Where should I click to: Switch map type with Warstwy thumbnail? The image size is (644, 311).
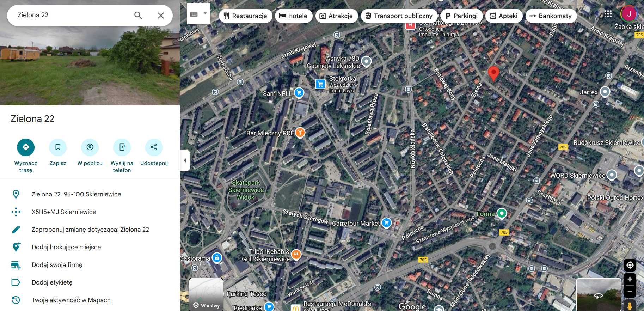tap(206, 294)
